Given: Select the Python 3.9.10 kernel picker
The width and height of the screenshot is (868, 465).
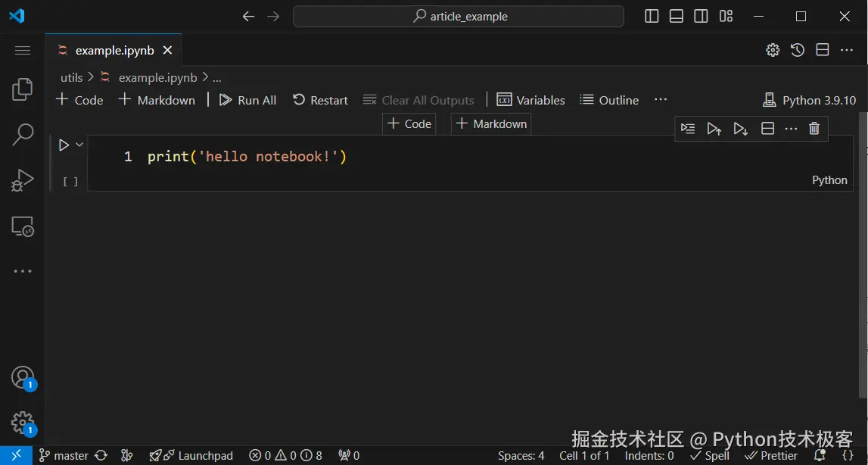Looking at the screenshot, I should point(810,100).
